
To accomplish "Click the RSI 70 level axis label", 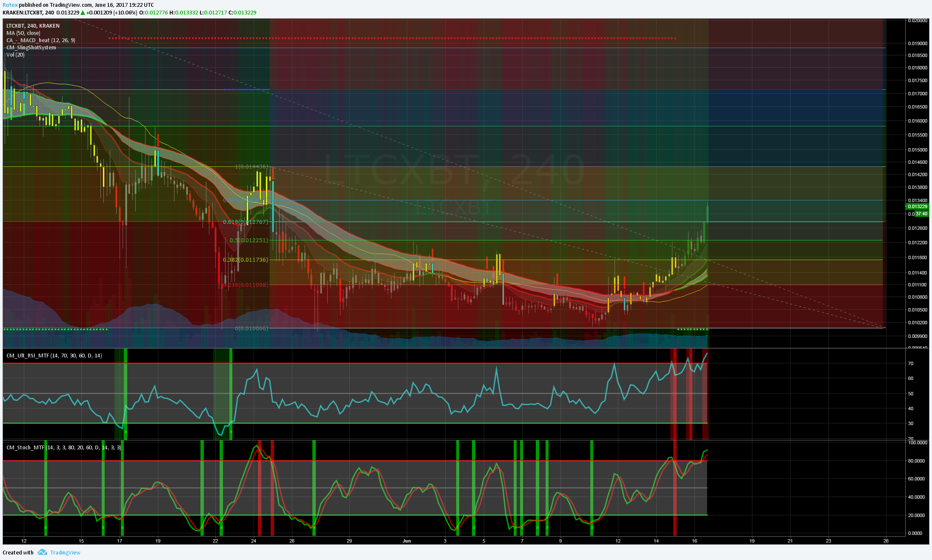I will pyautogui.click(x=911, y=363).
